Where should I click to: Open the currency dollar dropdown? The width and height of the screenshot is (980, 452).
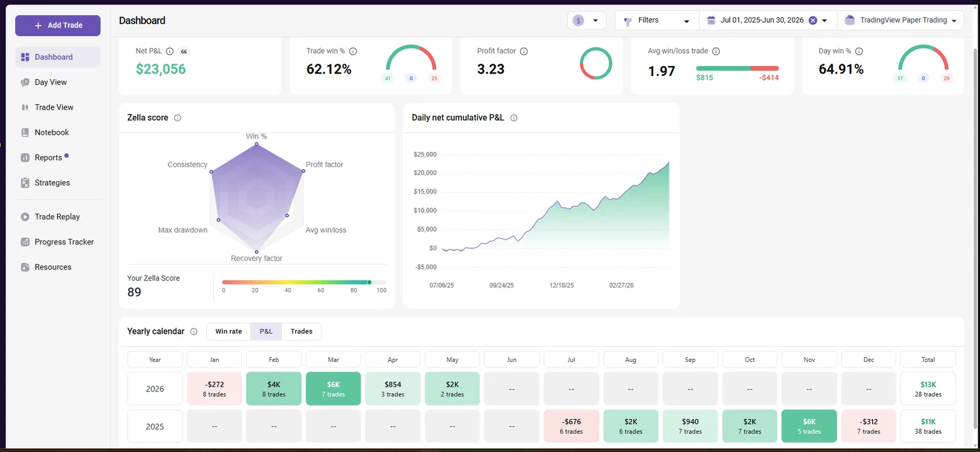pyautogui.click(x=586, y=20)
